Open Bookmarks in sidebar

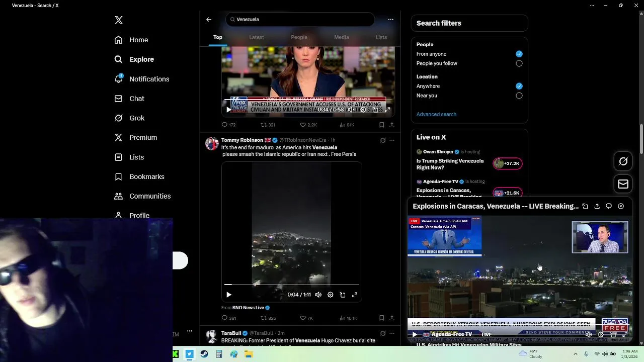[139, 176]
